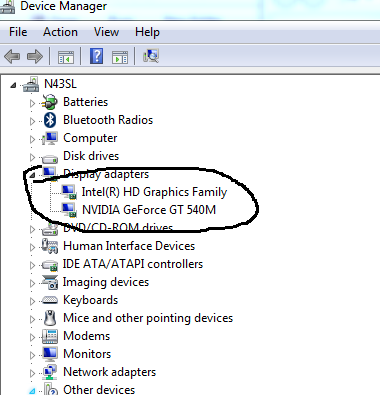This screenshot has height=395, width=380.
Task: Expand the DVD/CD-ROM drives node
Action: (x=32, y=229)
